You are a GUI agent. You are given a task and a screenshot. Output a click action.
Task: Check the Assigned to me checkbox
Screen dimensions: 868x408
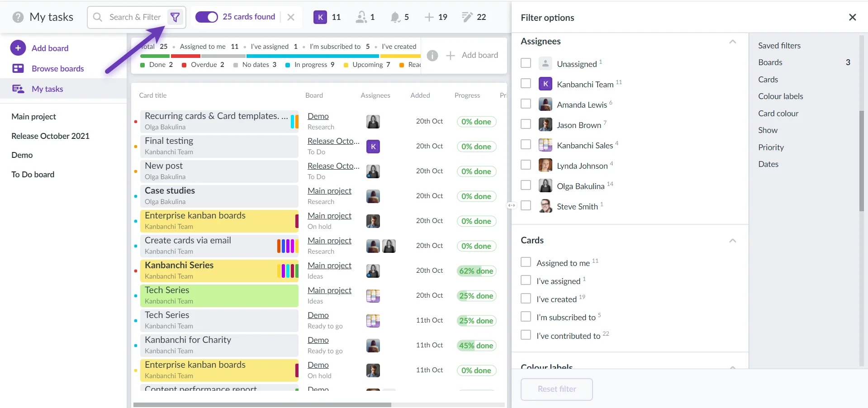(526, 262)
